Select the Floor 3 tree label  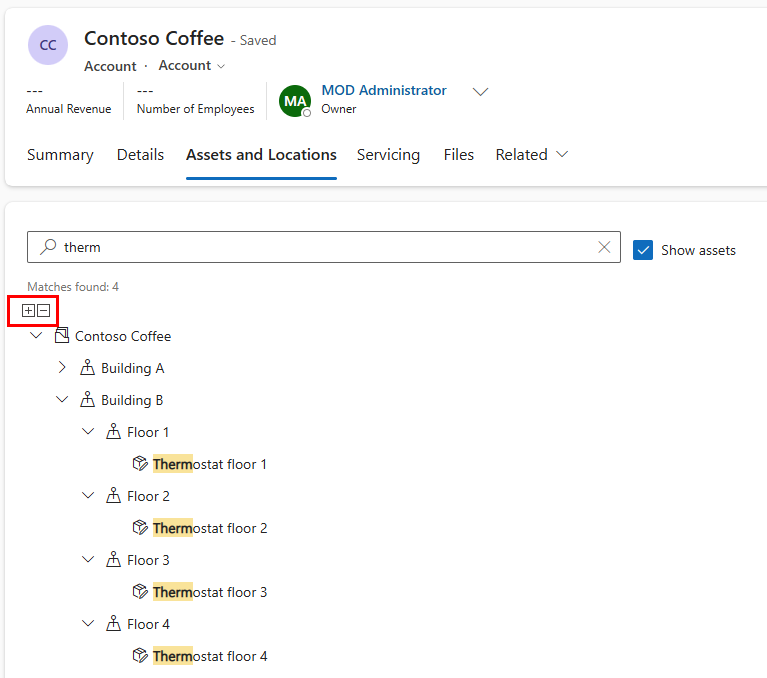point(148,560)
